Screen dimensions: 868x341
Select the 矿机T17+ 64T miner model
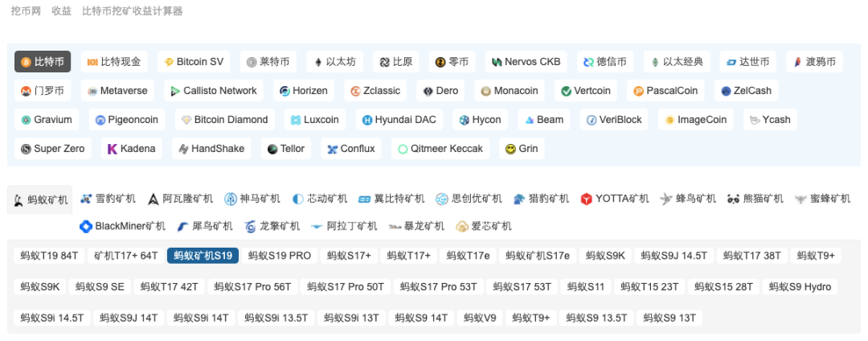point(125,255)
